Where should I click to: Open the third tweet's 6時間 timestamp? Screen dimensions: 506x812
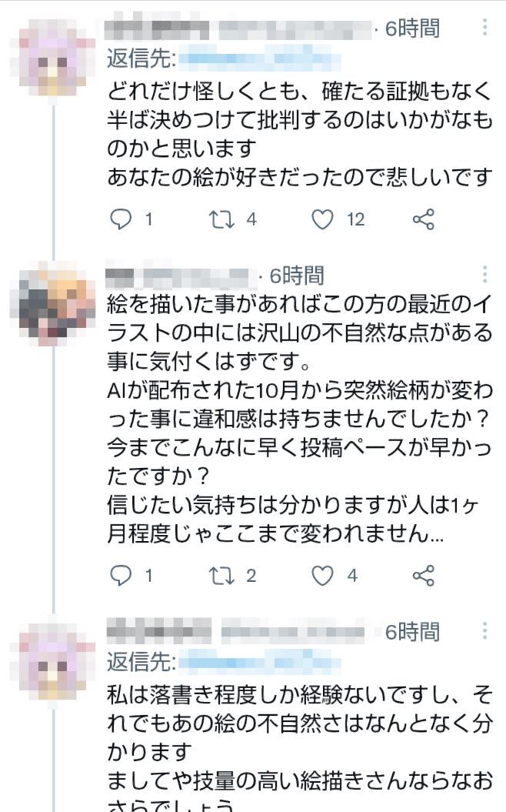[412, 632]
